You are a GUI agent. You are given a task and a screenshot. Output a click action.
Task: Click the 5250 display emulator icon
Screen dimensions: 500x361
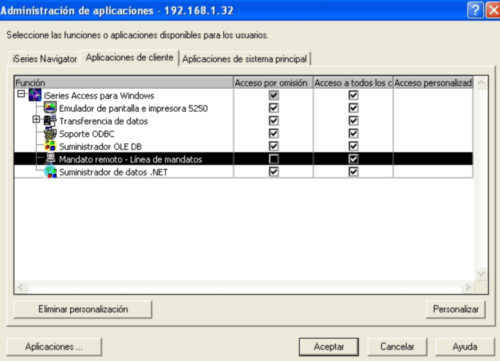(50, 108)
